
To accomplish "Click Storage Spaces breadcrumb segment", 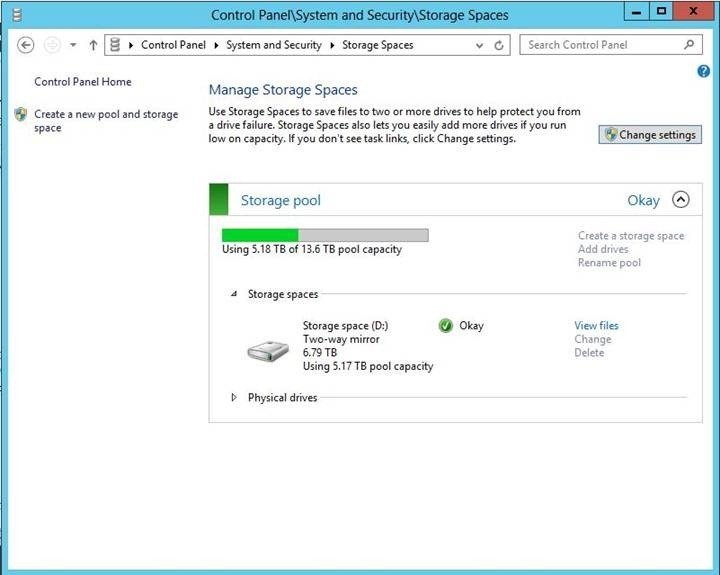I will (377, 45).
